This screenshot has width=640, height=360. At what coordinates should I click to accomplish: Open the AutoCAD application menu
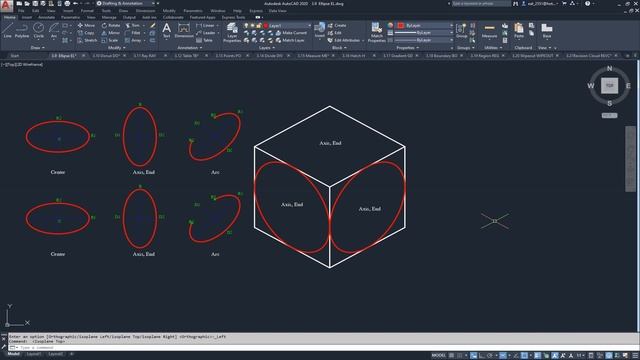click(6, 6)
